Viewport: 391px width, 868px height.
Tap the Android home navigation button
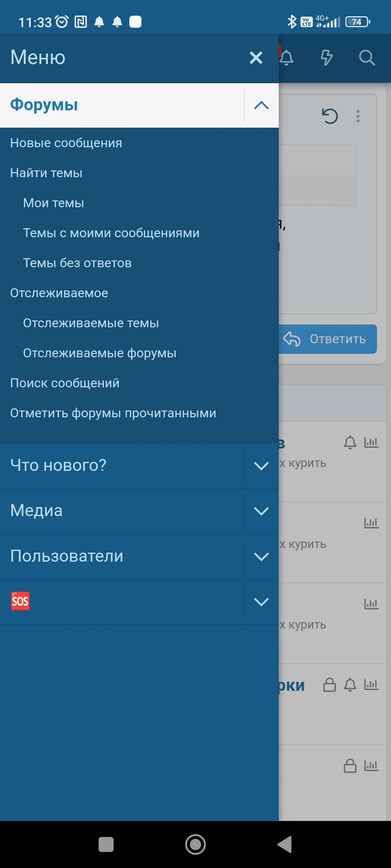tap(195, 844)
